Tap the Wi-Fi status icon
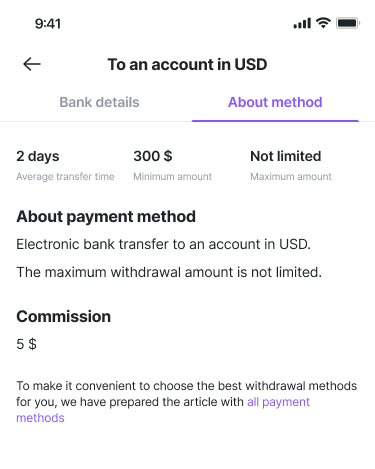This screenshot has height=469, width=375. pyautogui.click(x=323, y=23)
